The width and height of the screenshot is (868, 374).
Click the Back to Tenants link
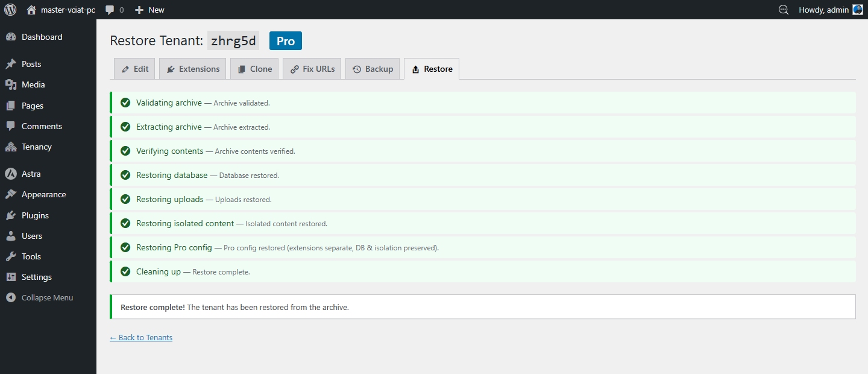140,337
